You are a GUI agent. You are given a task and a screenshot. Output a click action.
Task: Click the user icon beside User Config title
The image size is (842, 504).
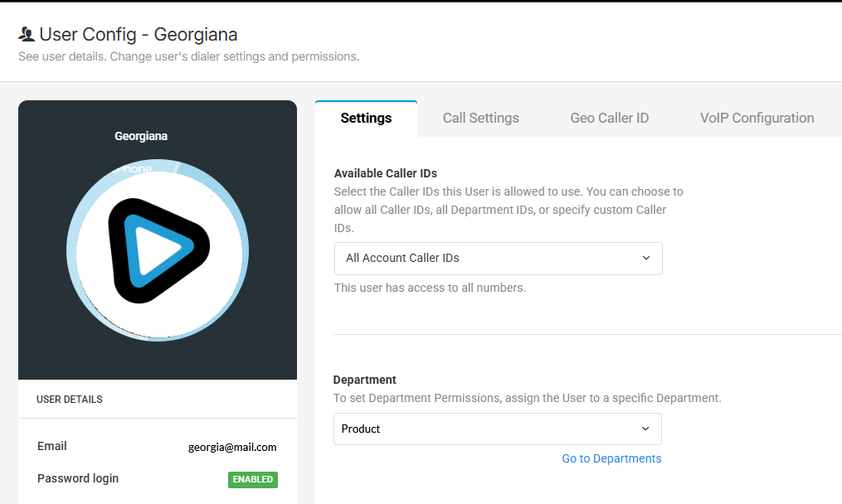(x=27, y=35)
